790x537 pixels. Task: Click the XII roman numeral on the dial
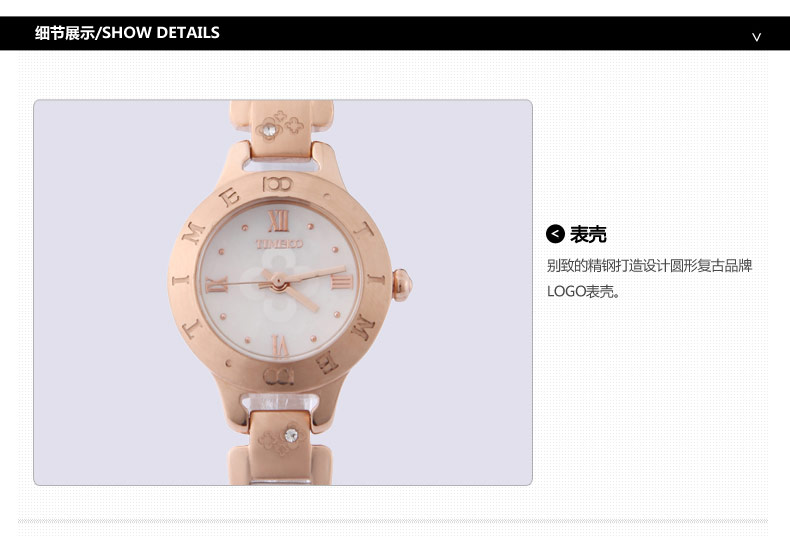[278, 221]
